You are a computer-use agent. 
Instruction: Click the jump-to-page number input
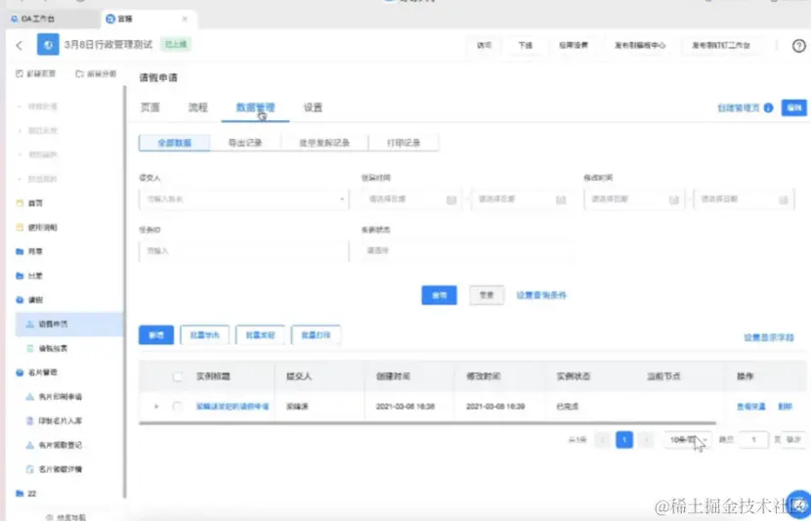click(x=753, y=440)
